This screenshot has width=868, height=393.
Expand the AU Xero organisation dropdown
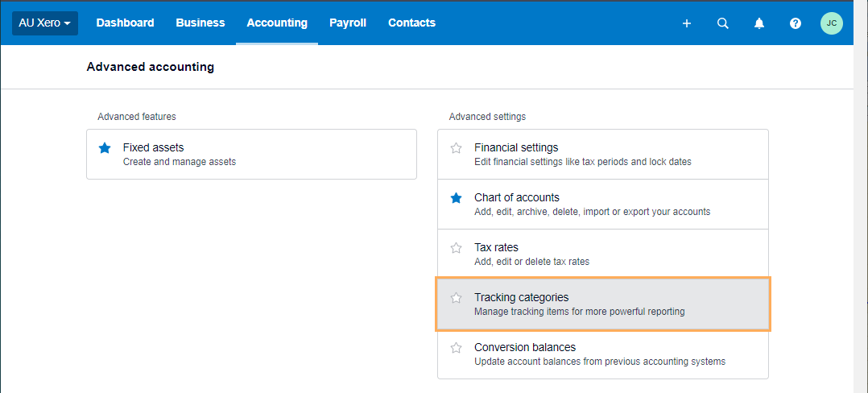[x=45, y=23]
